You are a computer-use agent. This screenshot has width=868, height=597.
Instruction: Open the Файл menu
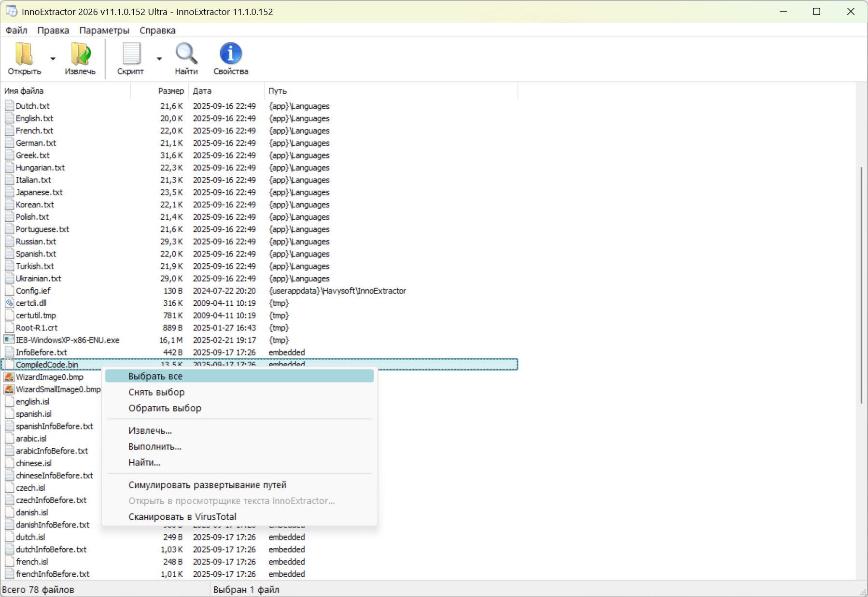point(16,30)
